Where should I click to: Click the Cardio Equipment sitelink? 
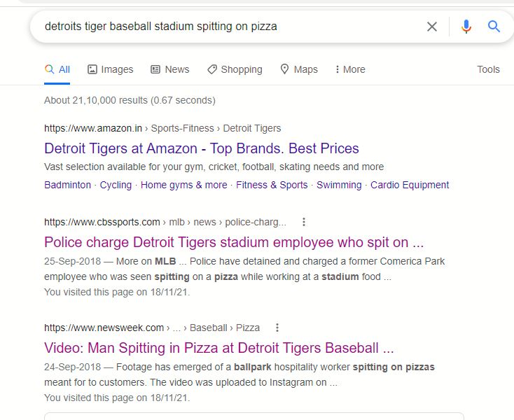point(410,185)
